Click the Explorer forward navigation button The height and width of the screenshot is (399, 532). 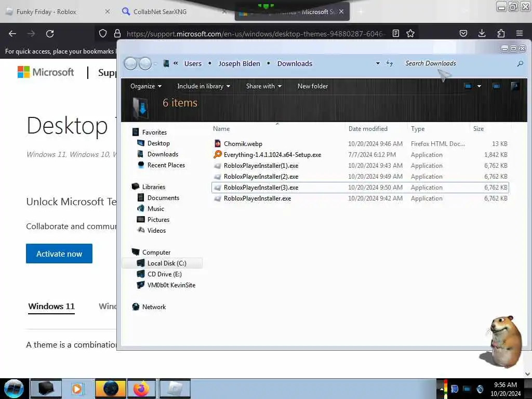tap(145, 63)
